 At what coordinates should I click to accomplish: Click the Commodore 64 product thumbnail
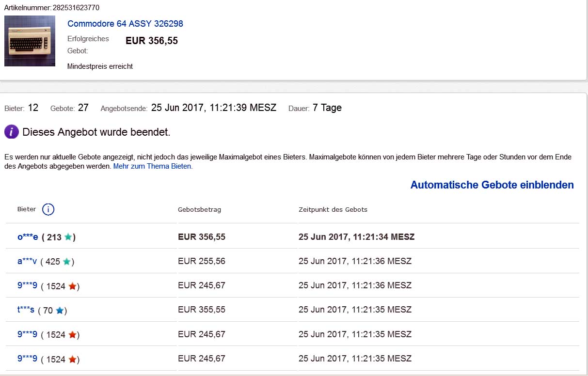tap(30, 41)
